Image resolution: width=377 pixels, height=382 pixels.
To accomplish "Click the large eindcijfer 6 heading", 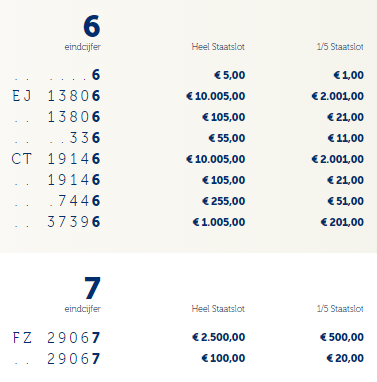I will click(x=92, y=26).
